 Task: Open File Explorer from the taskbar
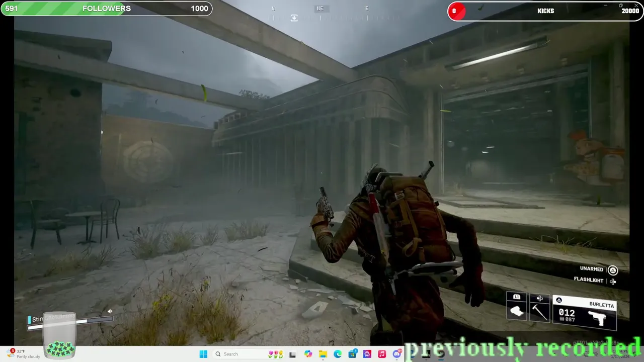point(323,354)
